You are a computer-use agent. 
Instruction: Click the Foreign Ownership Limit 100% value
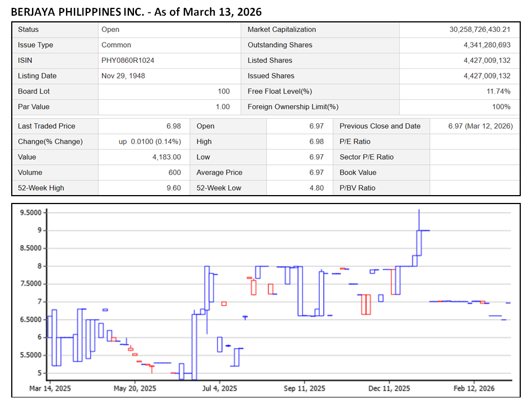pos(501,107)
